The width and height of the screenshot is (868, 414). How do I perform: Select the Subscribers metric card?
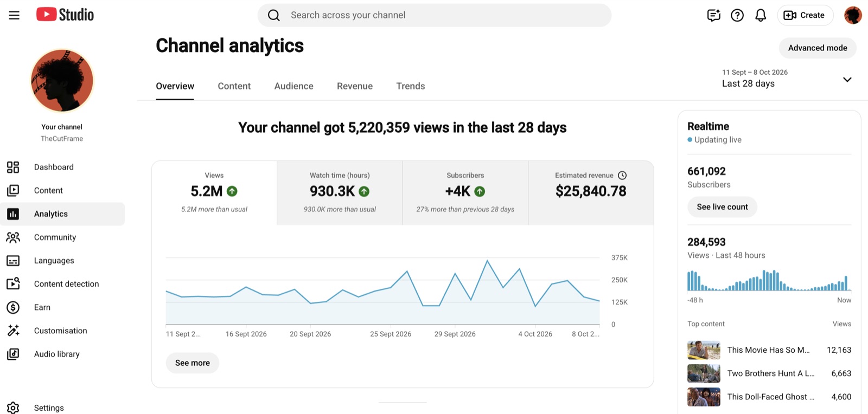pos(465,192)
